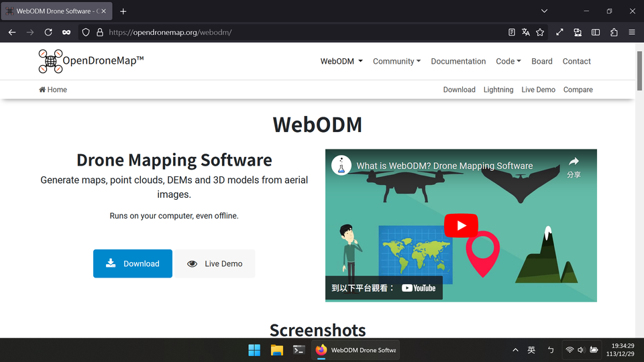This screenshot has width=644, height=362.
Task: Play the WebODM YouTube video
Action: point(461,225)
